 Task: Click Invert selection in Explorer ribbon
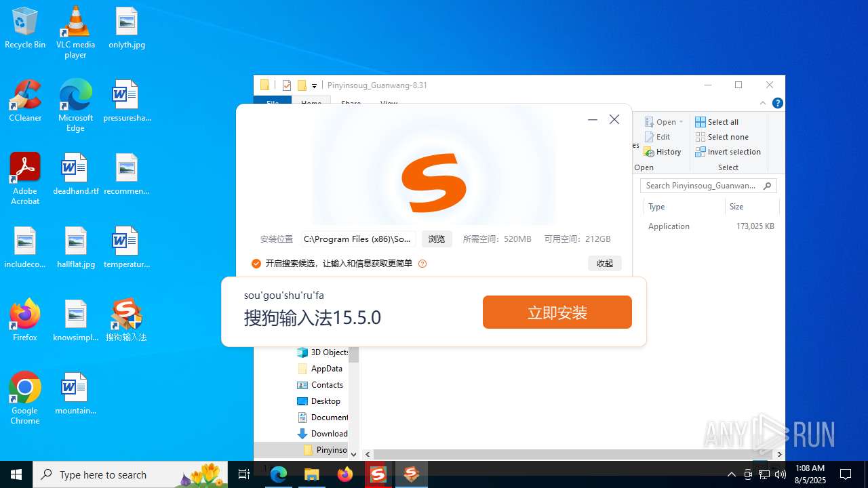click(728, 152)
